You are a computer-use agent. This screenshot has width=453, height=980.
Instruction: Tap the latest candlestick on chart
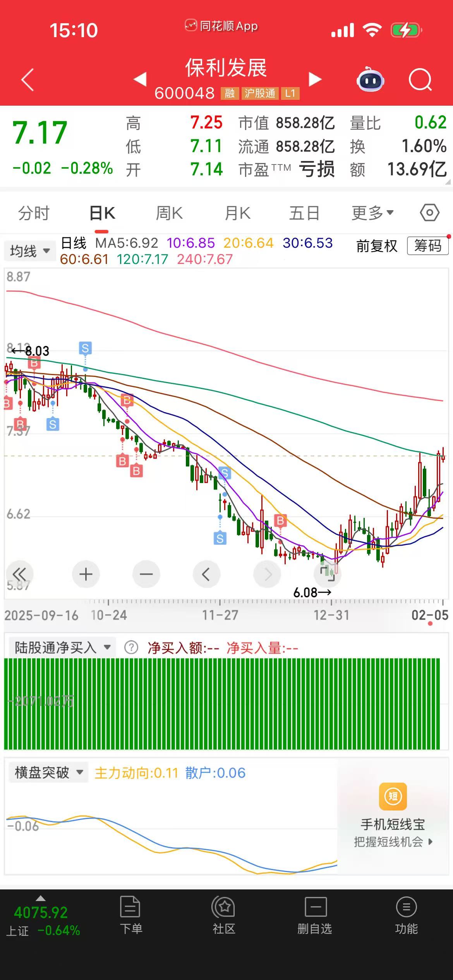(x=443, y=455)
